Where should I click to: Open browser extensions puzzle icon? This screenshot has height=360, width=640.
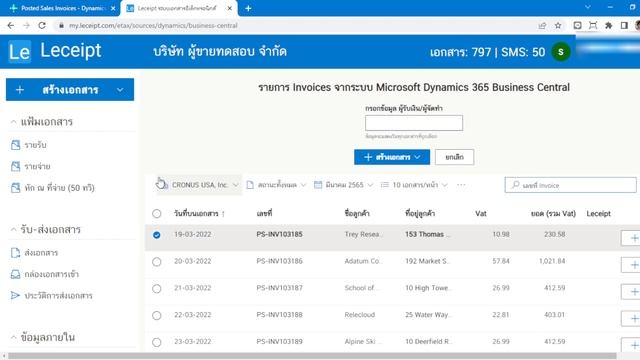[x=608, y=25]
